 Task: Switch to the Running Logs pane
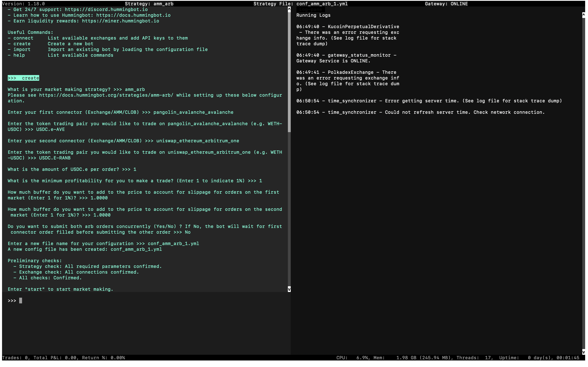313,15
